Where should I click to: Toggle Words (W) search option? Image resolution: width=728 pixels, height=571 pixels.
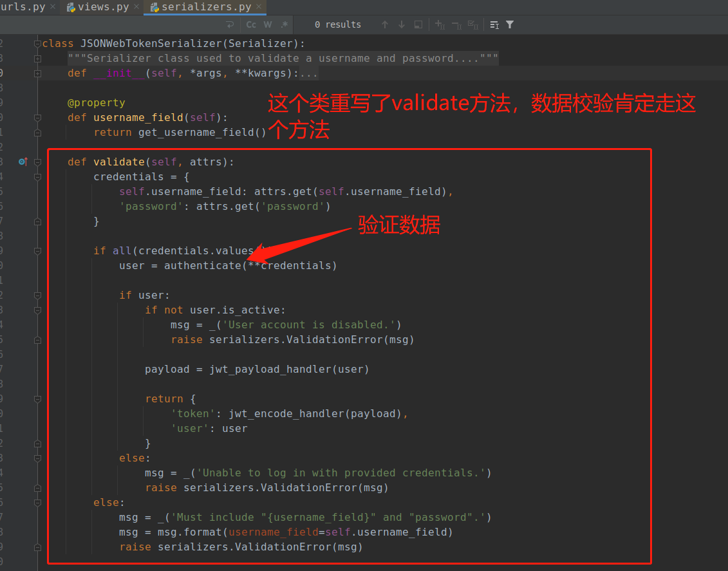tap(268, 24)
